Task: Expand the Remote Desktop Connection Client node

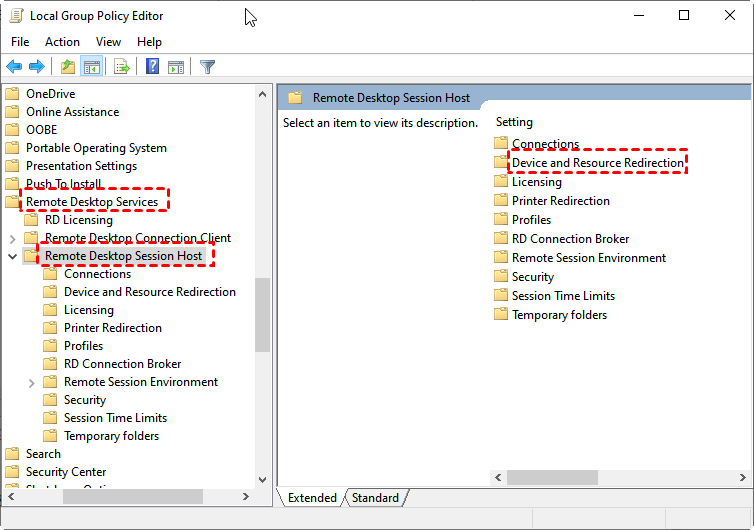Action: [13, 239]
